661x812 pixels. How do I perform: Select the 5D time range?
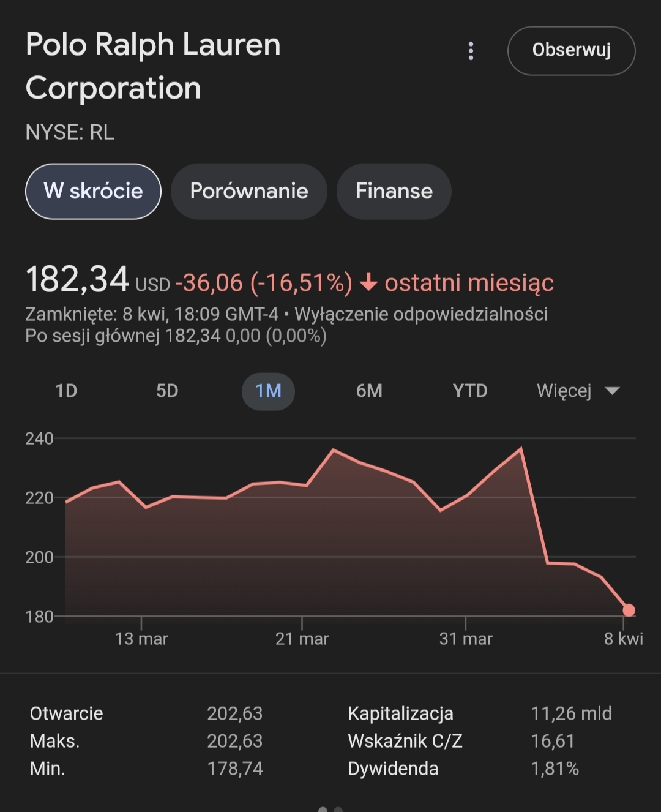(167, 391)
